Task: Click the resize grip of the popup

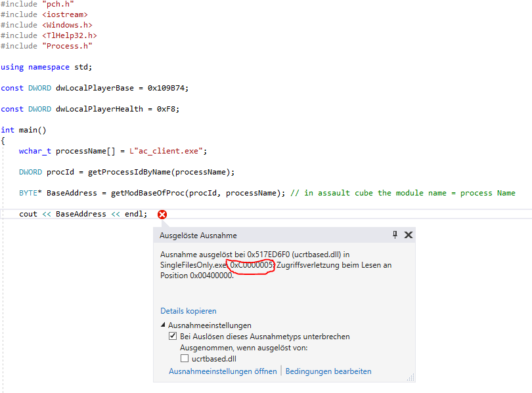Action: click(x=410, y=377)
